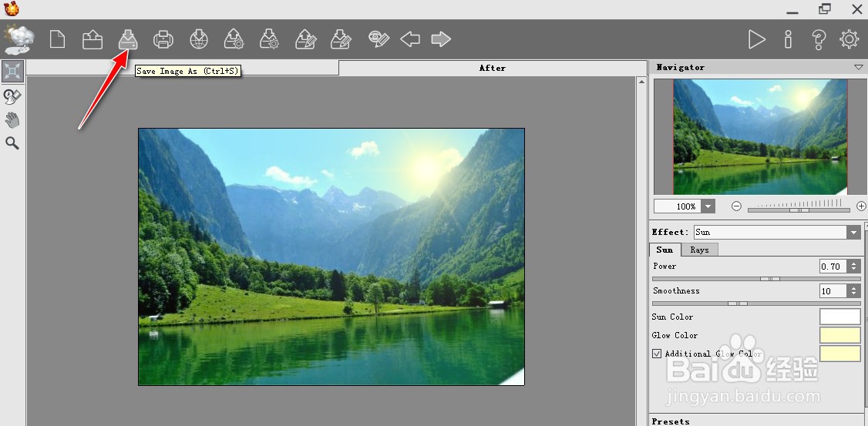Click the image window scroll-up arrow

(641, 82)
